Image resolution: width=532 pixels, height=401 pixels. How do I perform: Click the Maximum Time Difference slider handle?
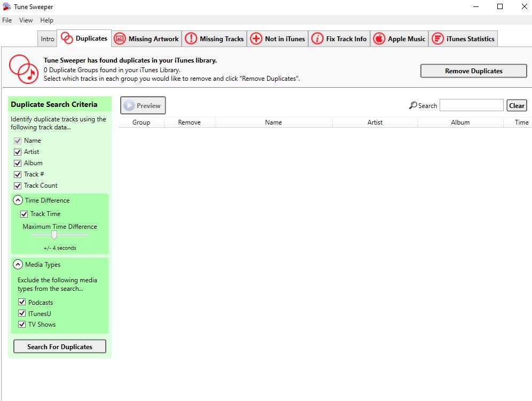(x=54, y=235)
